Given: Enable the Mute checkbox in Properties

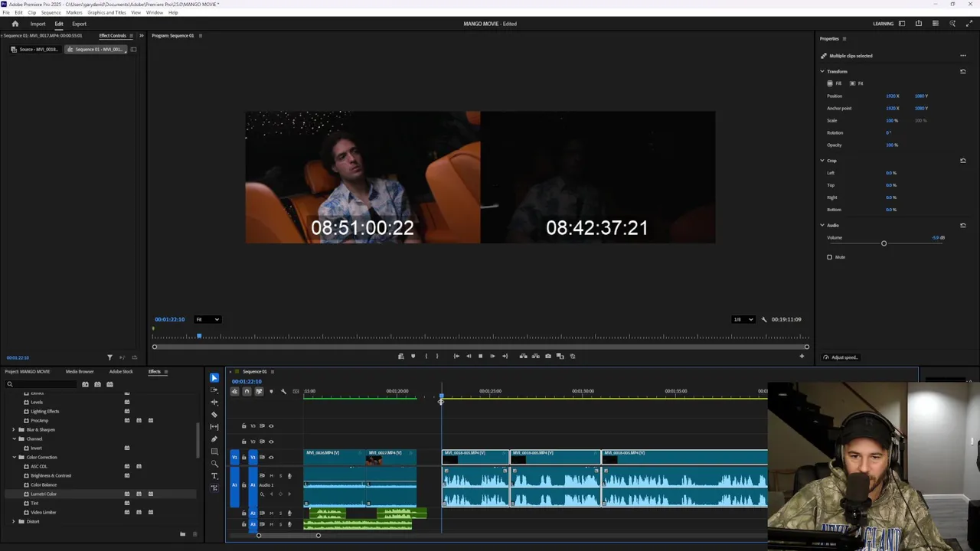Looking at the screenshot, I should tap(829, 257).
